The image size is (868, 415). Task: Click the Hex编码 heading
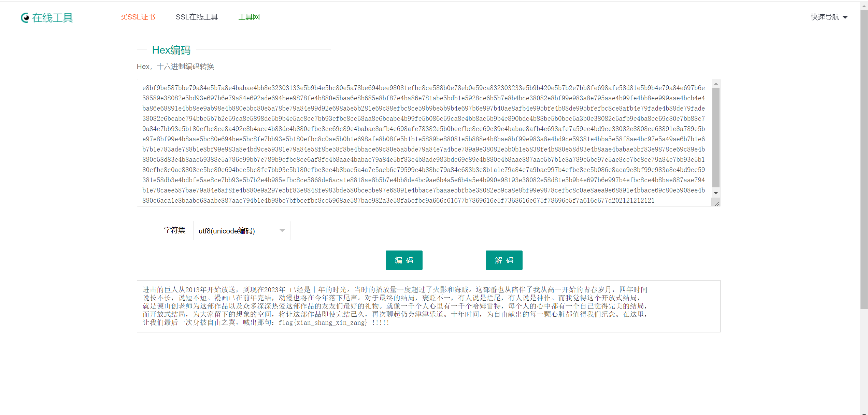tap(171, 50)
